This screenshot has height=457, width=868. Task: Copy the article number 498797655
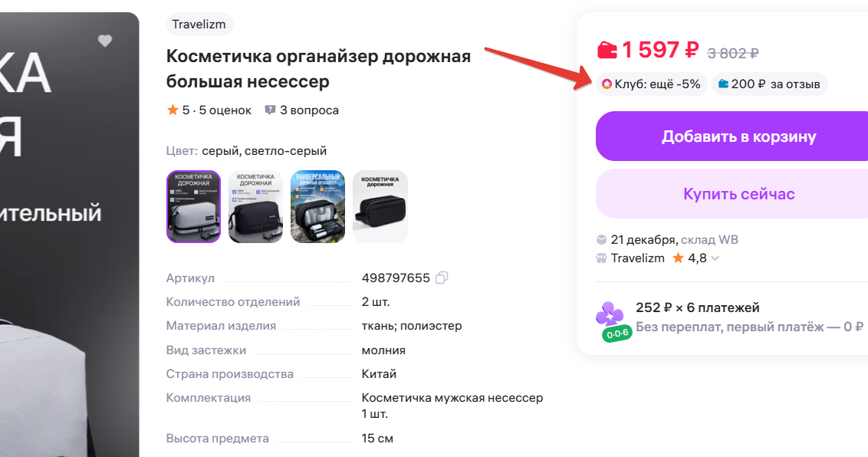441,278
